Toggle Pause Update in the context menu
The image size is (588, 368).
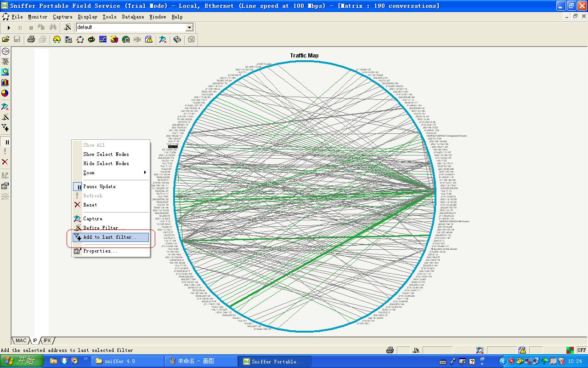(x=99, y=186)
